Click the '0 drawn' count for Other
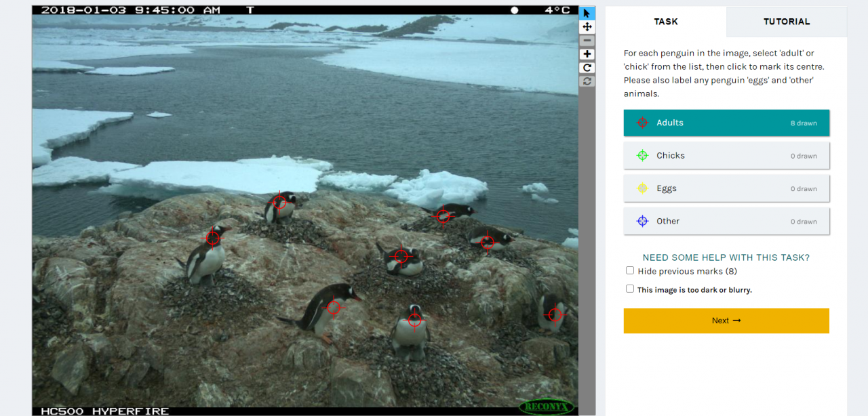This screenshot has width=868, height=416. pos(804,222)
